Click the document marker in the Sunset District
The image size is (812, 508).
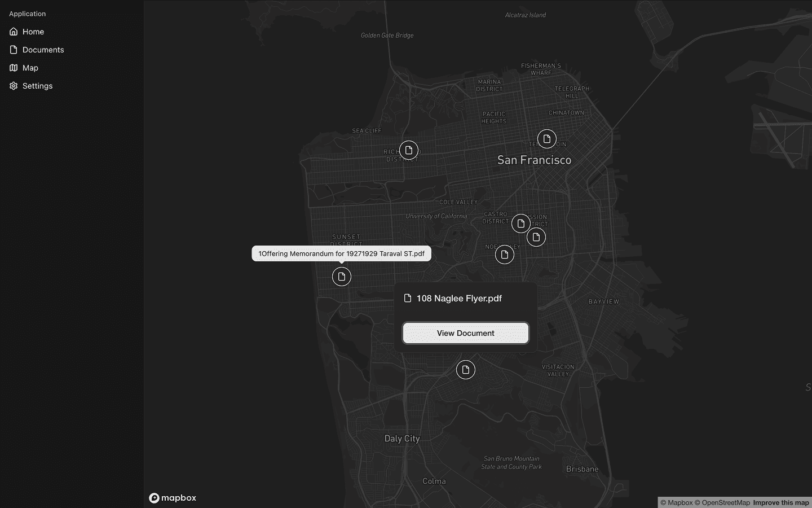point(341,277)
